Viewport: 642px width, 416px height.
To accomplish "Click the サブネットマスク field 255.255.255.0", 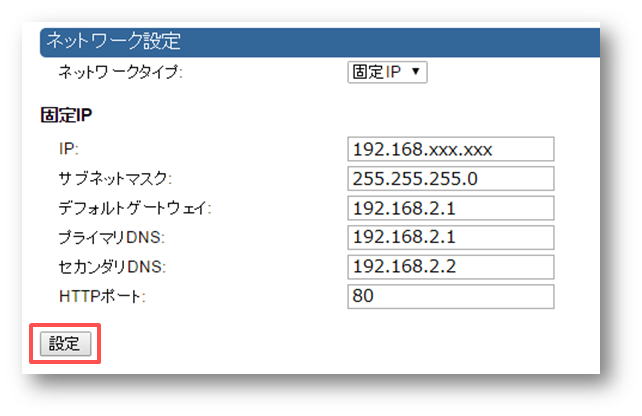I will 451,179.
